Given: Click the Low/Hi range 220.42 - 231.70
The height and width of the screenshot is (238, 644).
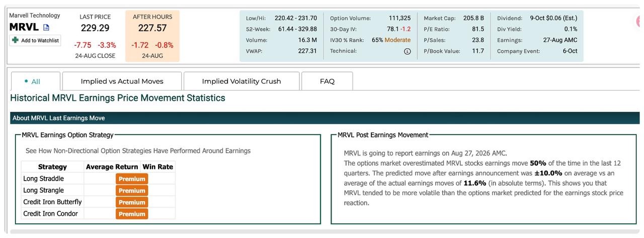Looking at the screenshot, I should (x=296, y=18).
